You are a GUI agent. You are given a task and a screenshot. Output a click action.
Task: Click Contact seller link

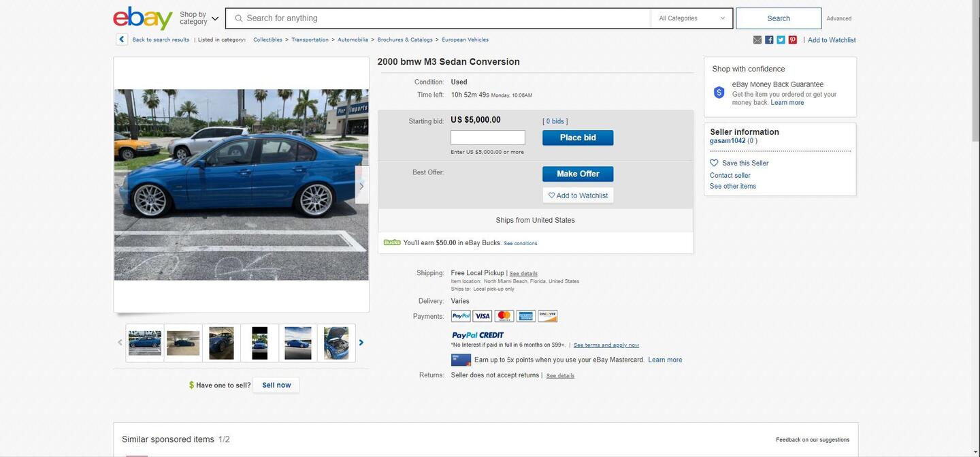730,176
